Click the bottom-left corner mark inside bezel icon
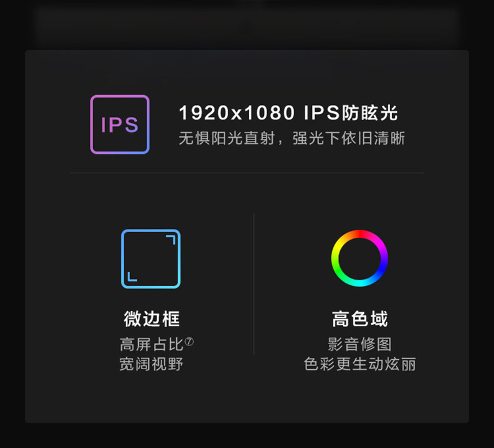 [x=132, y=277]
